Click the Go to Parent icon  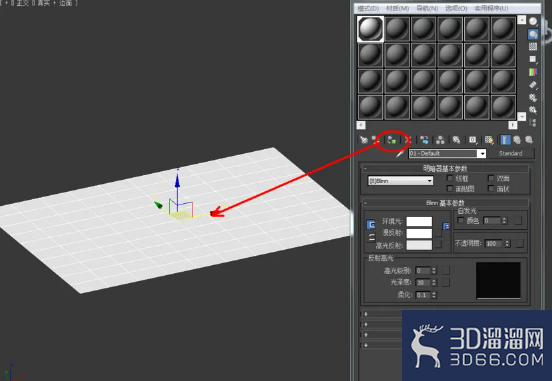pos(517,140)
